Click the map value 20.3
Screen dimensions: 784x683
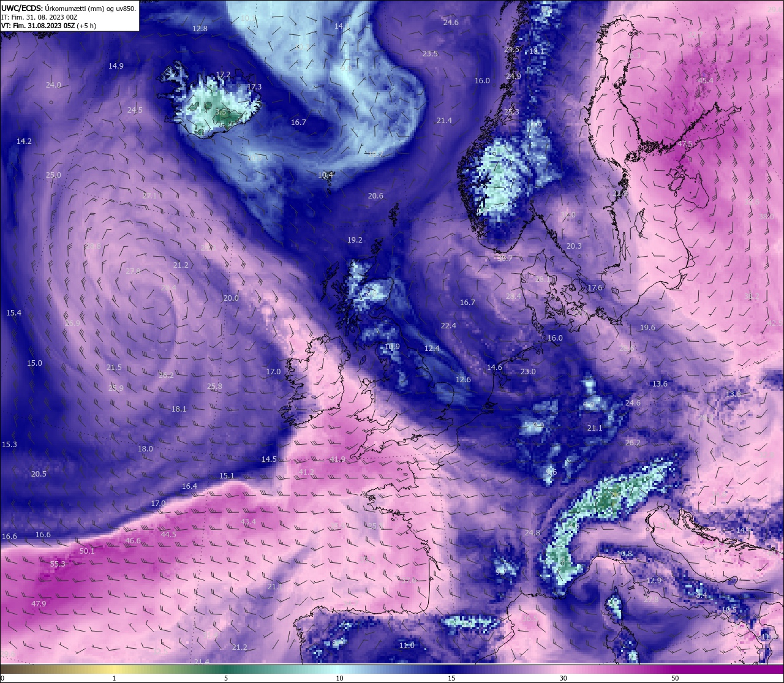pyautogui.click(x=574, y=246)
